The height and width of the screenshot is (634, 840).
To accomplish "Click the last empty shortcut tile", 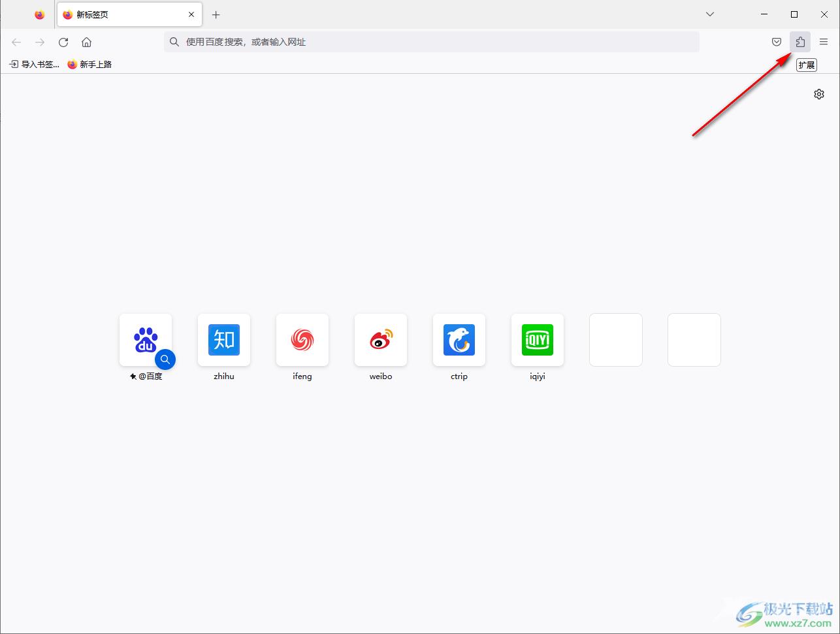I will (x=694, y=340).
